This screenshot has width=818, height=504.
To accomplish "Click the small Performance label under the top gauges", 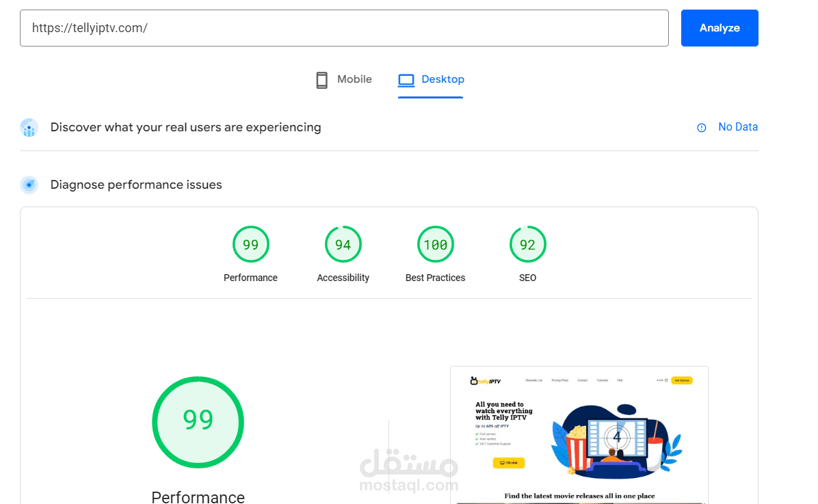I will [x=250, y=278].
